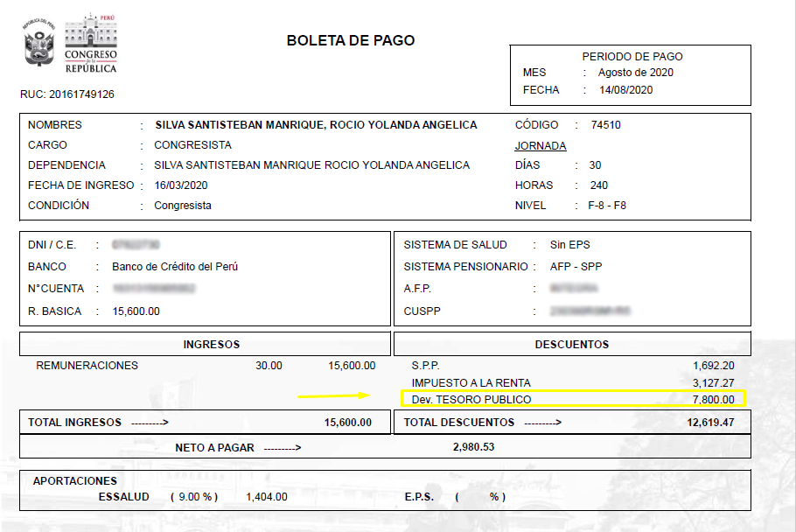This screenshot has height=532, width=796.
Task: Select TOTAL DESCUENTOS amount 12,619.47
Action: (710, 423)
